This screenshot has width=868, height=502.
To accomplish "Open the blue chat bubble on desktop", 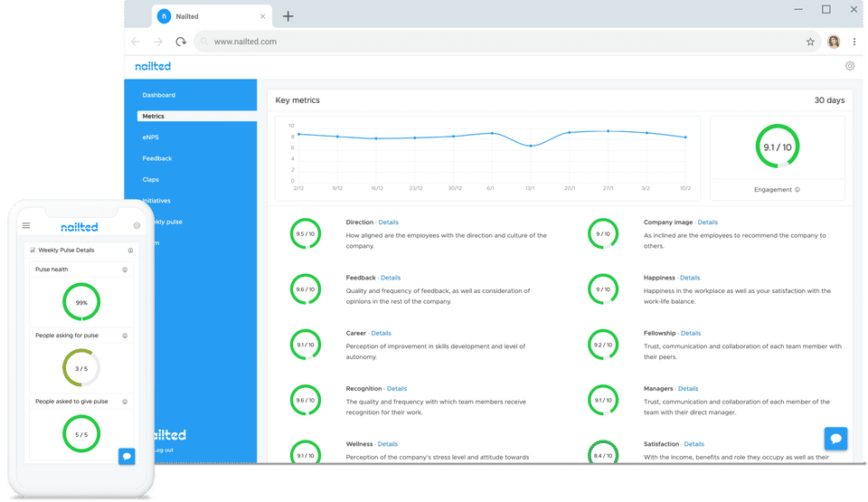I will click(x=835, y=439).
